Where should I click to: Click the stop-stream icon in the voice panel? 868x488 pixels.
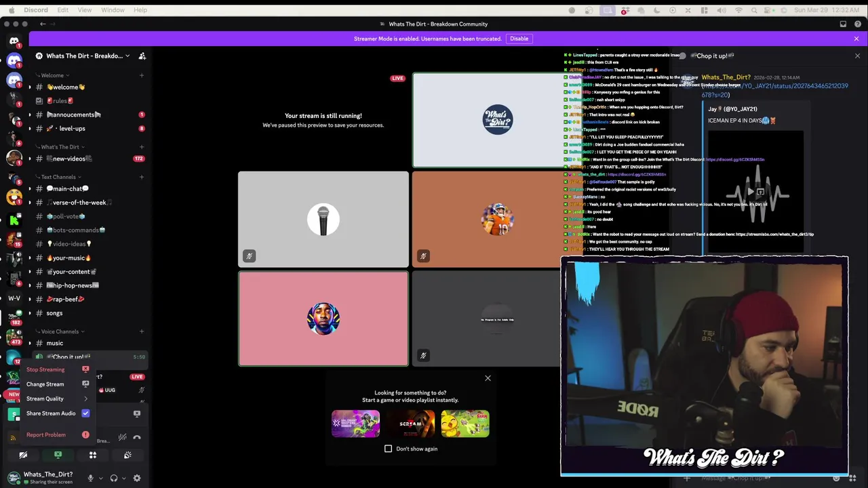click(x=136, y=413)
